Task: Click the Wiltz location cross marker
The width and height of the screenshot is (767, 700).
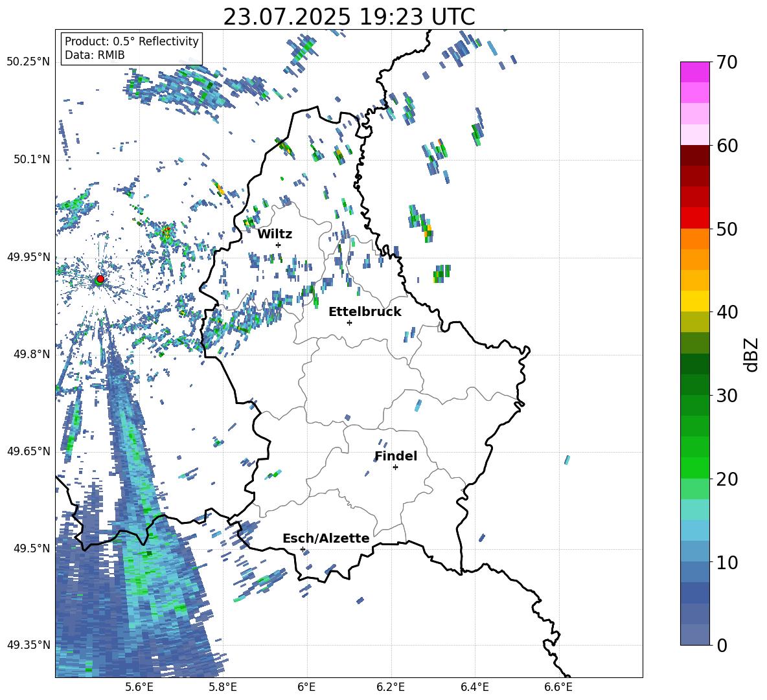Action: pos(279,245)
